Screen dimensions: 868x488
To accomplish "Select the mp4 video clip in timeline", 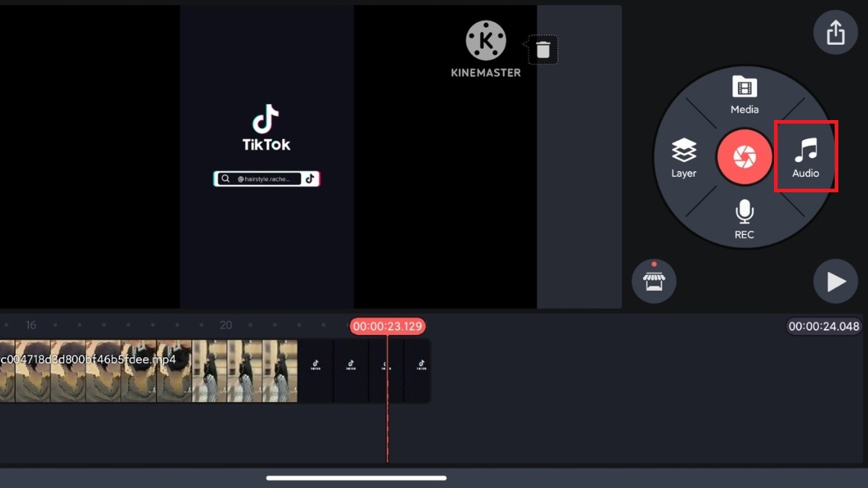I will tap(145, 371).
